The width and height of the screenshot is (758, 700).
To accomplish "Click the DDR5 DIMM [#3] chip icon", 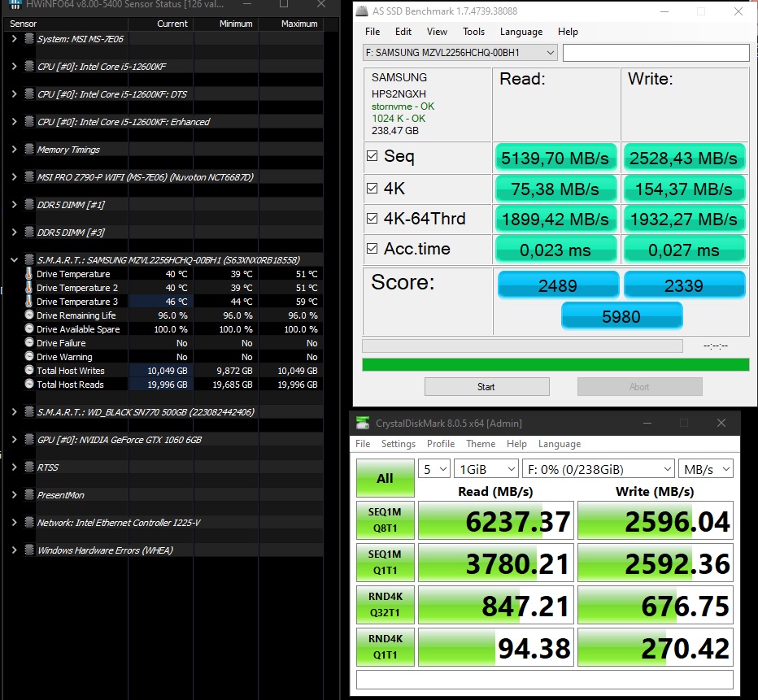I will click(29, 232).
